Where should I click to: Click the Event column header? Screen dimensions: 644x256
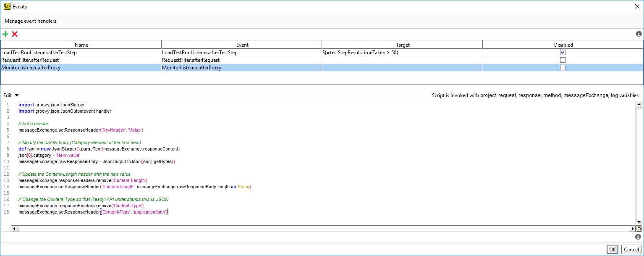pyautogui.click(x=242, y=45)
